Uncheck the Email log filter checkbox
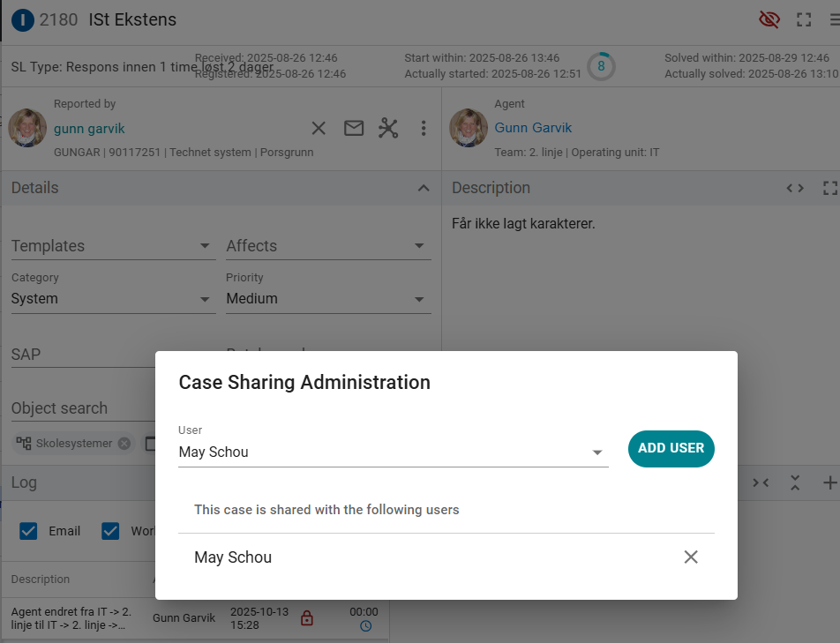This screenshot has height=643, width=840. pyautogui.click(x=28, y=531)
